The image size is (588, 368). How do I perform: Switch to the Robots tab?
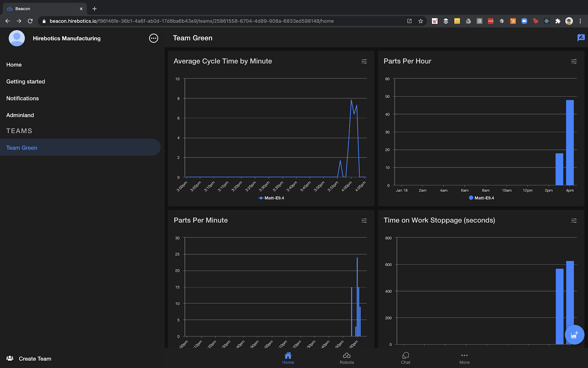347,358
